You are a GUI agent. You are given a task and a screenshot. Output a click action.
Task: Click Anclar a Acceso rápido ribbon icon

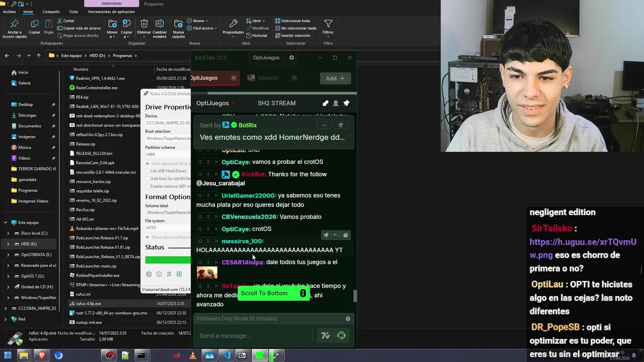pos(15,29)
